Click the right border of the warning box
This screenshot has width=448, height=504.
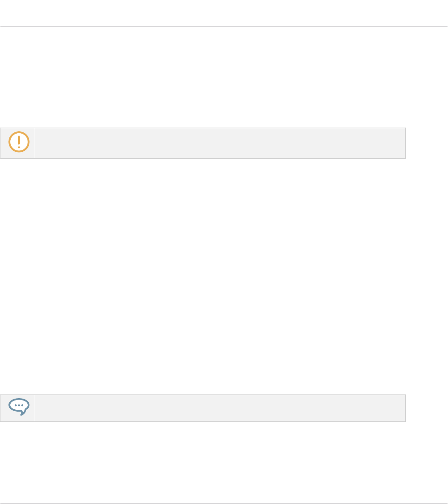406,143
